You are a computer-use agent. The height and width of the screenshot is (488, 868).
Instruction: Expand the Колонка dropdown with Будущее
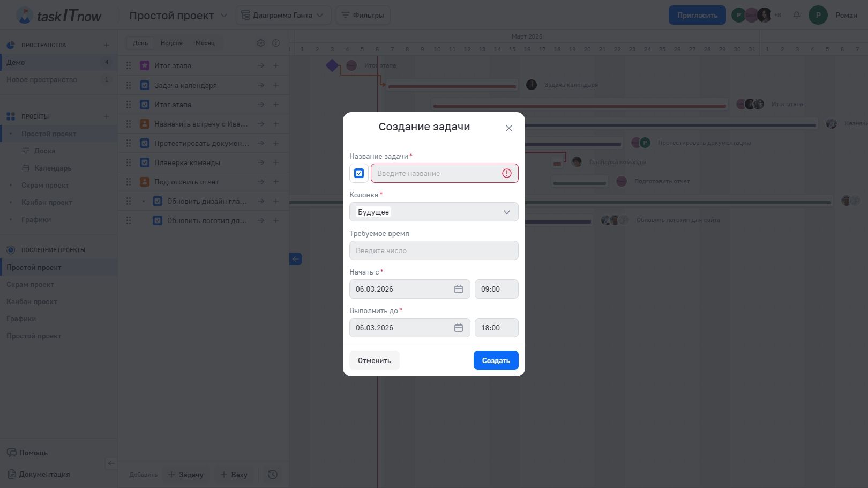point(433,212)
